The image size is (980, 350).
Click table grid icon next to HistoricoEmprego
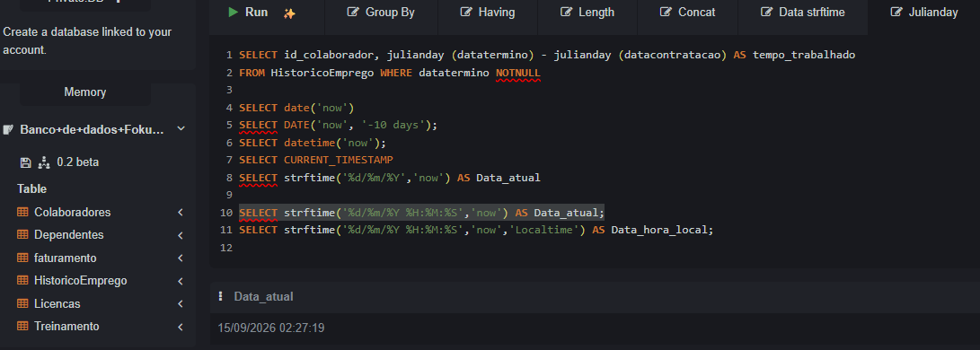[22, 281]
